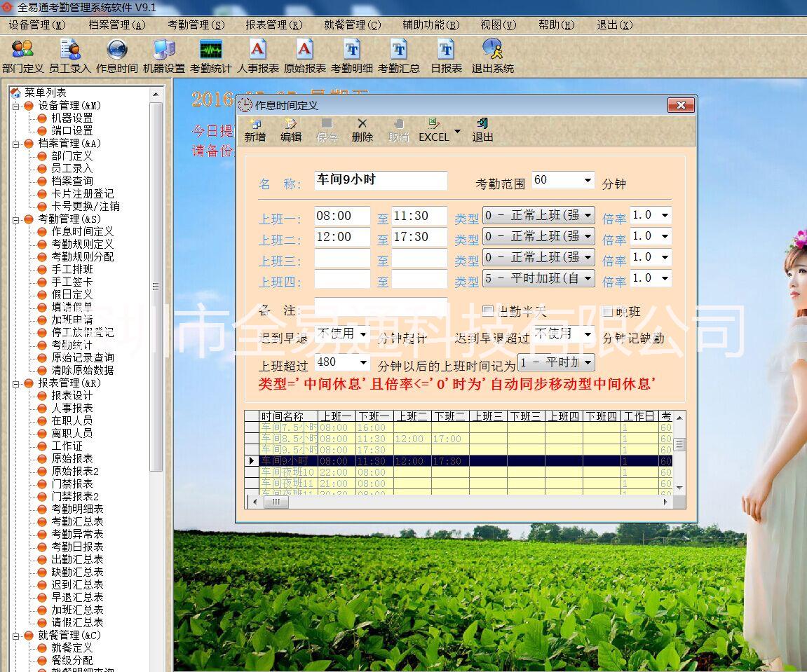Open the 上班一 倍率 dropdown
This screenshot has width=807, height=672.
[665, 215]
